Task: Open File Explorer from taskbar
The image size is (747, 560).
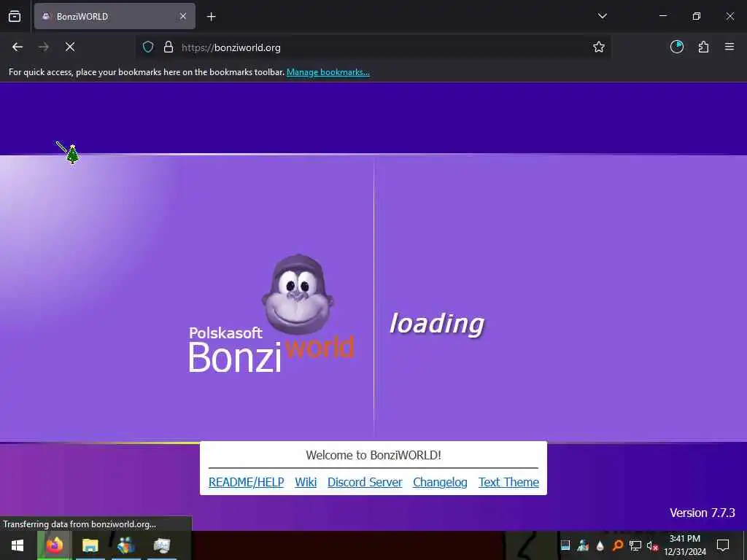Action: [90, 545]
